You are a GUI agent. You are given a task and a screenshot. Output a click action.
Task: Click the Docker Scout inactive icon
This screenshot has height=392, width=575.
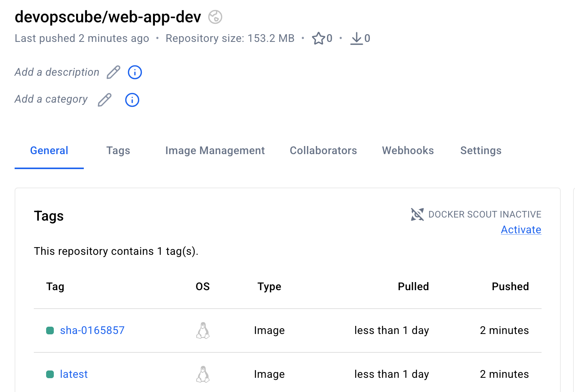[417, 214]
